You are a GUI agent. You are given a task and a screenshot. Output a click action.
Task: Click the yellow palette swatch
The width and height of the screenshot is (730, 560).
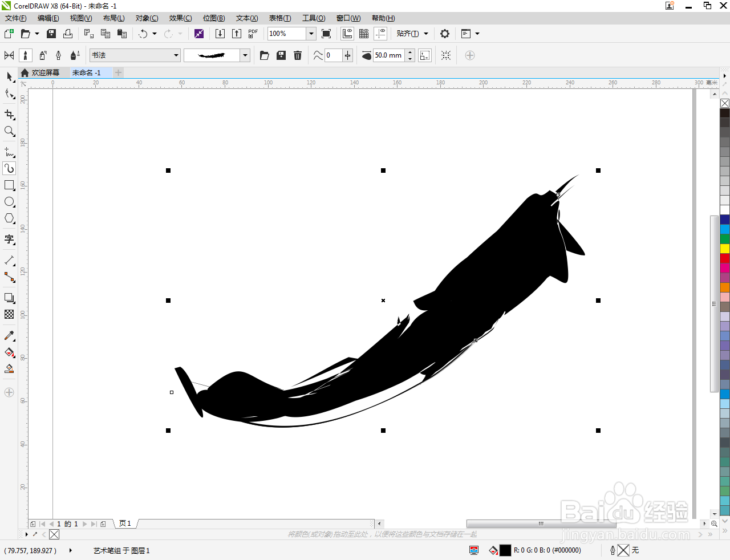coord(725,248)
